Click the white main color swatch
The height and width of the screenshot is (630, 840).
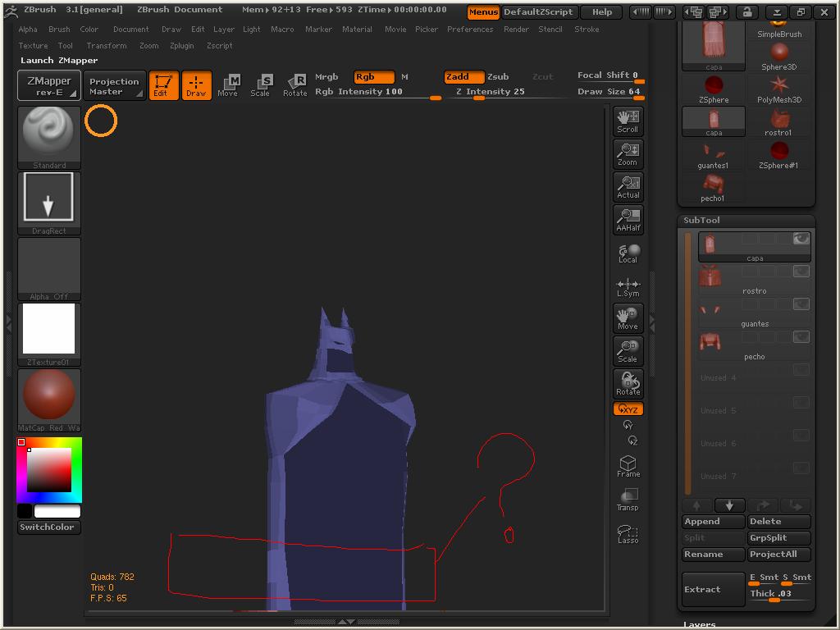57,511
